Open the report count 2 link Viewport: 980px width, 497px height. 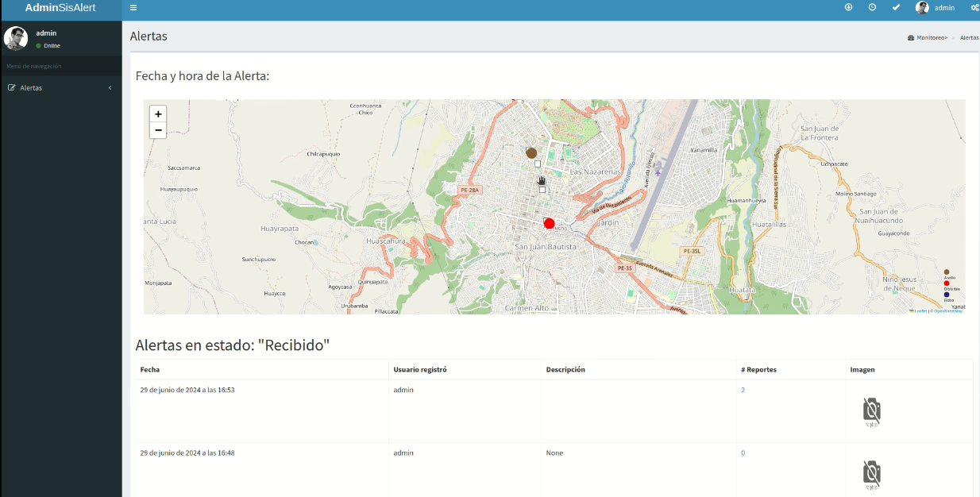pos(743,391)
